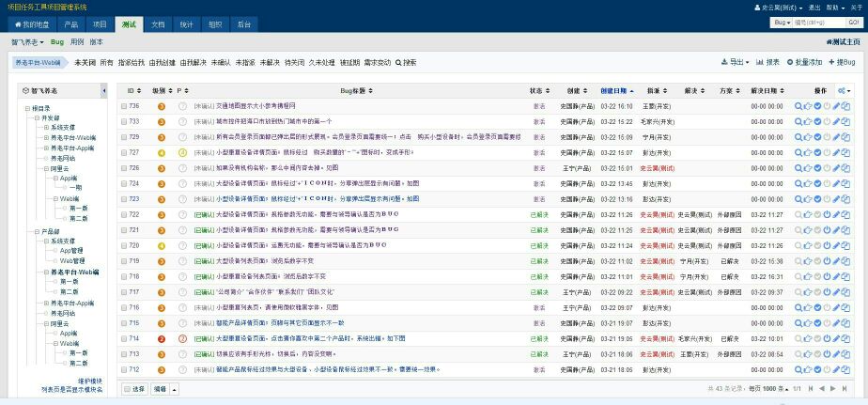This screenshot has width=868, height=405.
Task: Click the edit pencil icon for bug 733
Action: [x=837, y=121]
